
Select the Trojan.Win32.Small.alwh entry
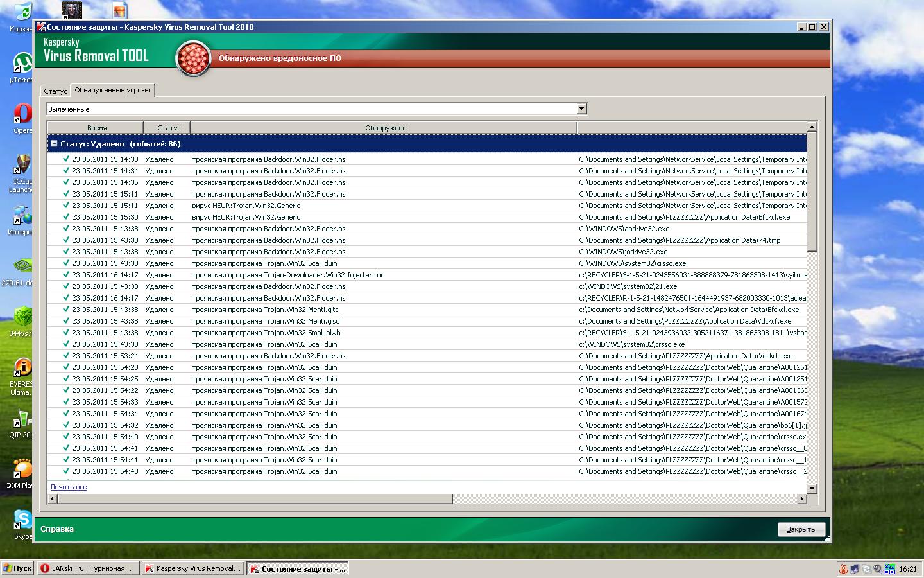(427, 333)
